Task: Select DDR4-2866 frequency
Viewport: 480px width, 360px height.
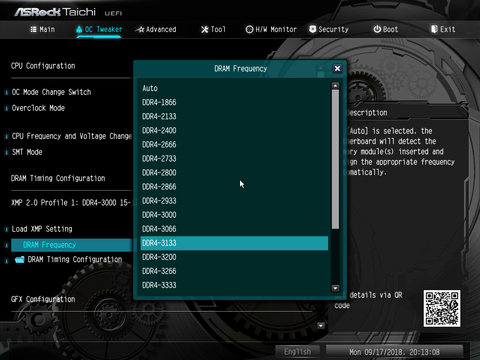Action: 234,187
